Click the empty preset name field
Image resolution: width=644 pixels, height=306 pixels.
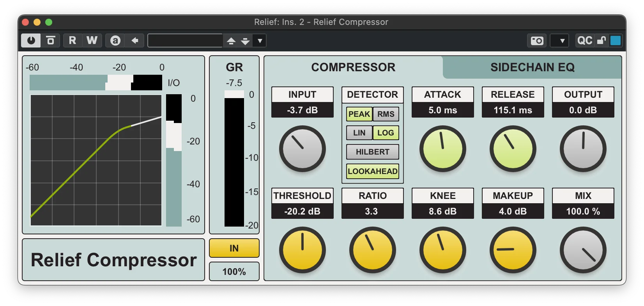(185, 40)
